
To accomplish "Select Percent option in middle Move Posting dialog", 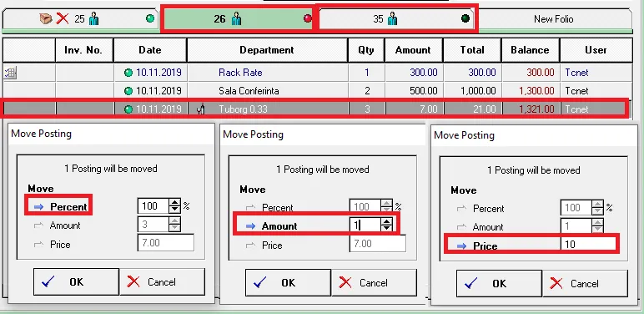I will (x=270, y=208).
